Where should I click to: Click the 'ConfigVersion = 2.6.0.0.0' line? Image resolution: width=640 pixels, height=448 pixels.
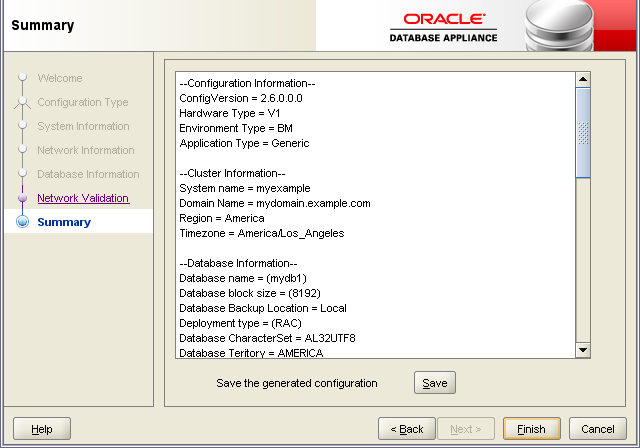[x=241, y=98]
